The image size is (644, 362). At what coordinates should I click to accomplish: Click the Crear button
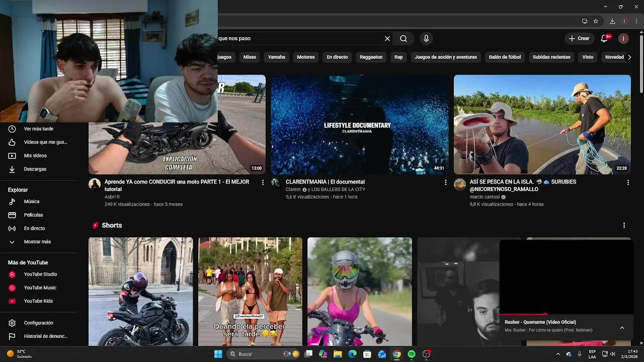click(579, 39)
